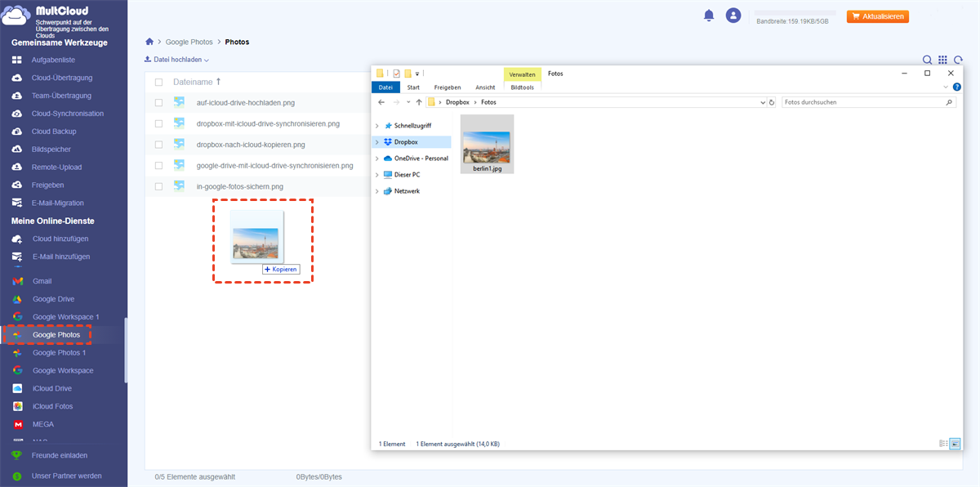980x487 pixels.
Task: Click the Aktualisieren upgrade button
Action: (x=878, y=16)
